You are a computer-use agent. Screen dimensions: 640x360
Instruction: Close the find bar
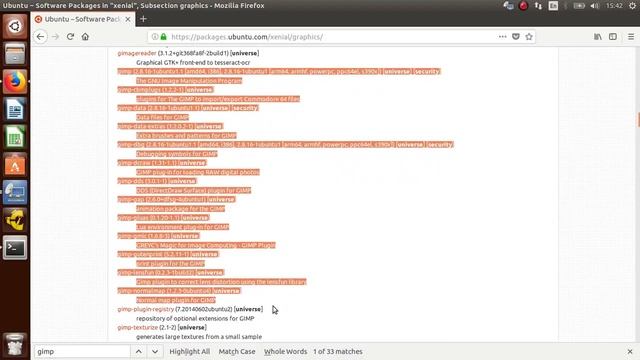click(630, 351)
